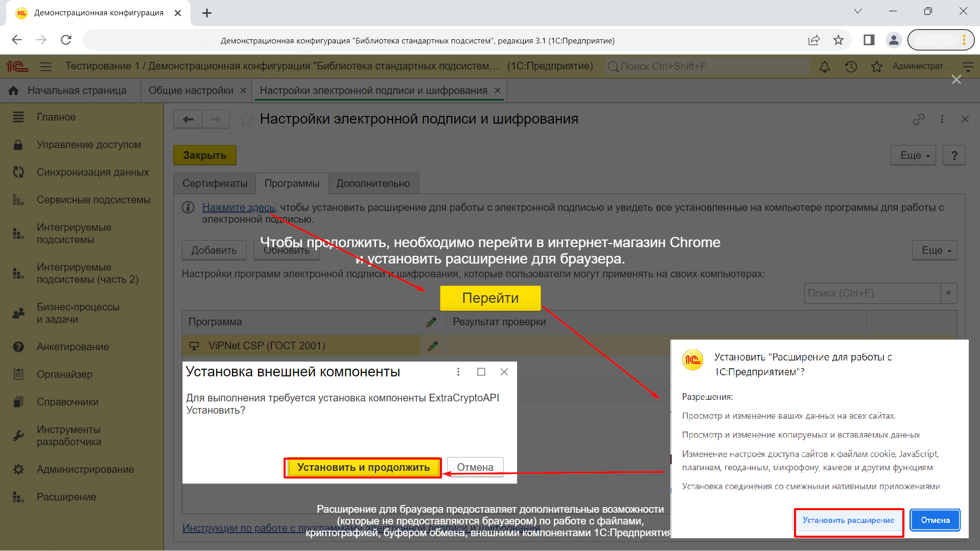Go to the Начальная страница tab
The height and width of the screenshot is (551, 980).
coord(77,90)
